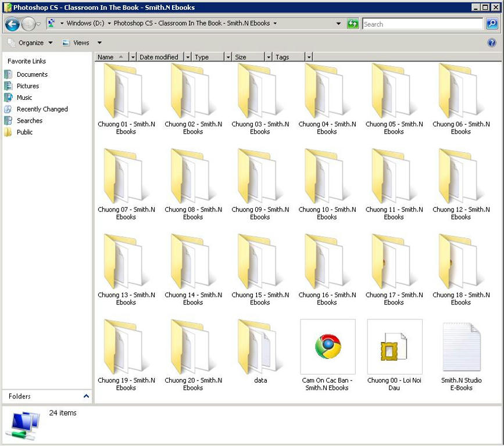504x446 pixels.
Task: Select the Chuong 08 - Smith.N Ebooks folder
Action: (193, 184)
